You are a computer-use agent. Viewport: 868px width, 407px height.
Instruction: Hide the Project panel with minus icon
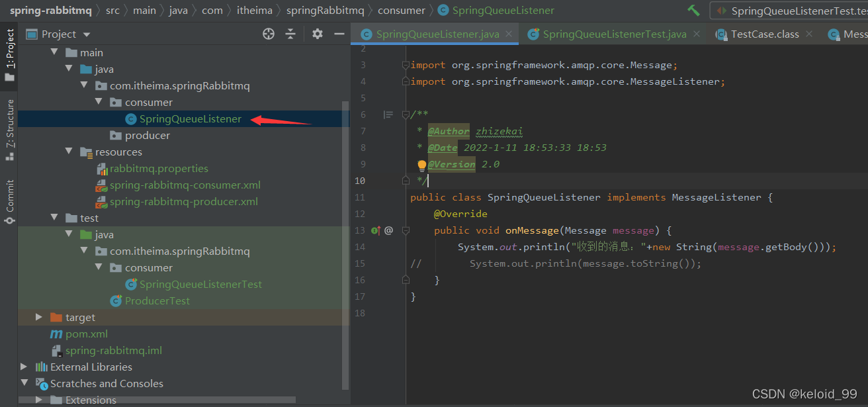(x=339, y=34)
